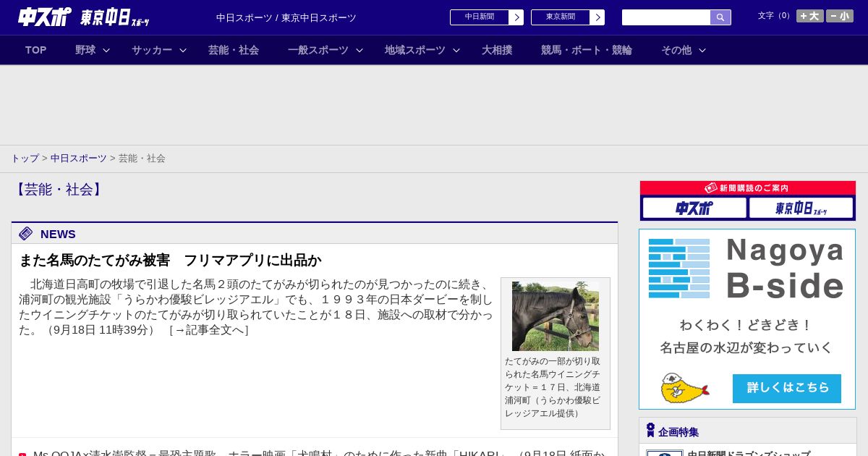This screenshot has width=868, height=456.
Task: Open 地域スポーツ navigation menu
Action: coord(415,50)
